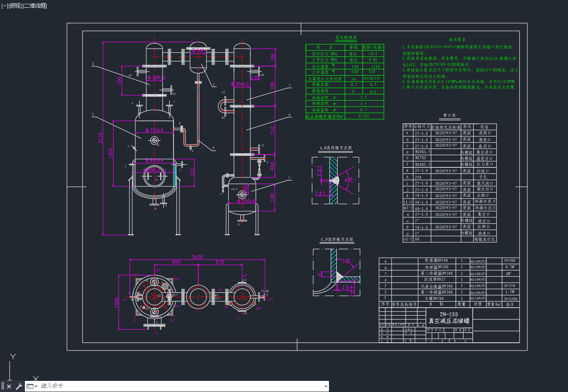Image resolution: width=568 pixels, height=392 pixels.
Task: Select the 750 condenser dimension
Action: [x=273, y=130]
